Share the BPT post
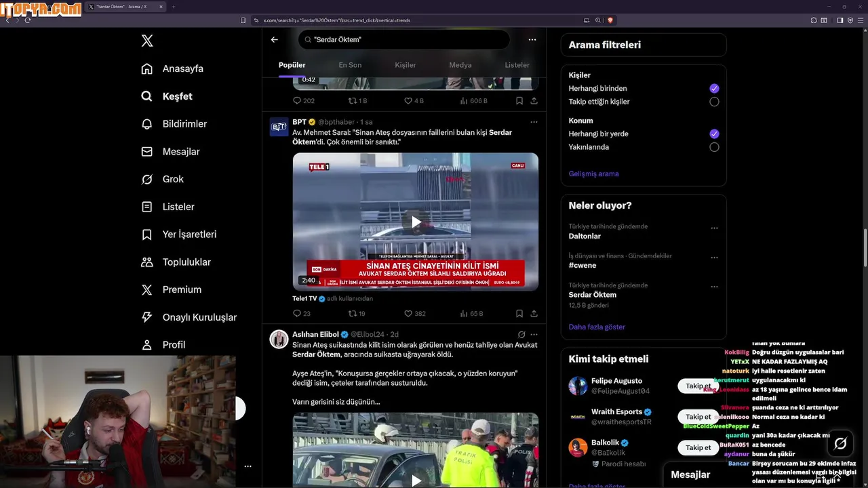 click(x=534, y=313)
